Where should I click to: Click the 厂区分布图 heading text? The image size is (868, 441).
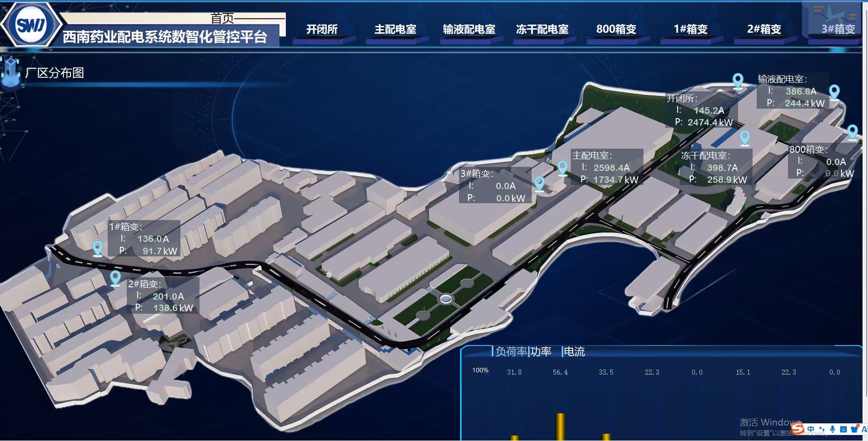tap(55, 73)
